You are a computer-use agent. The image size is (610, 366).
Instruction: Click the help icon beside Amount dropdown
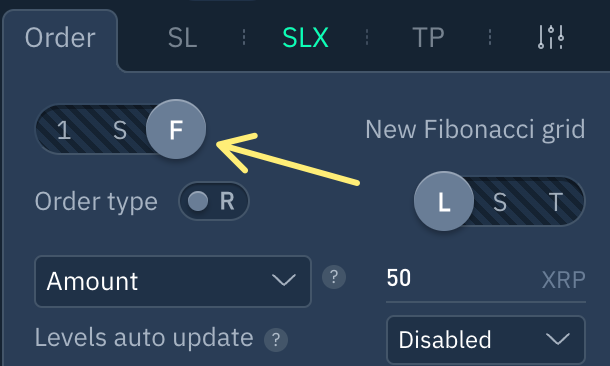click(334, 277)
